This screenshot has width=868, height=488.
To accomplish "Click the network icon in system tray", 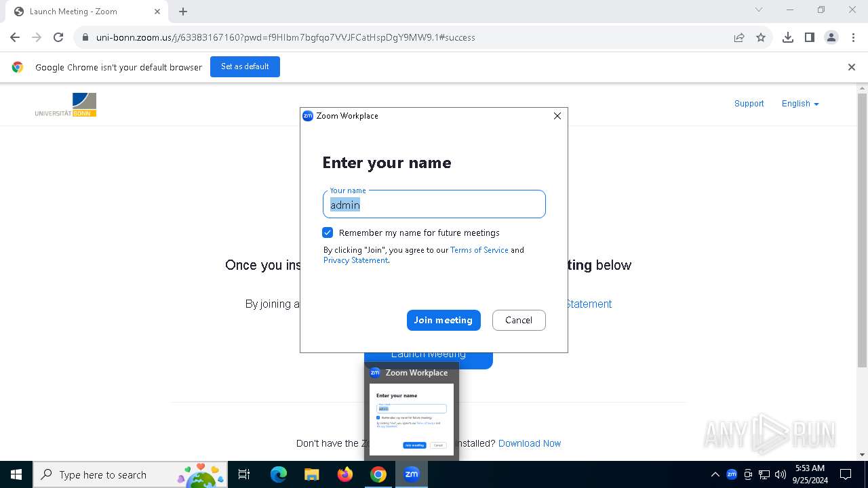I will [x=764, y=474].
